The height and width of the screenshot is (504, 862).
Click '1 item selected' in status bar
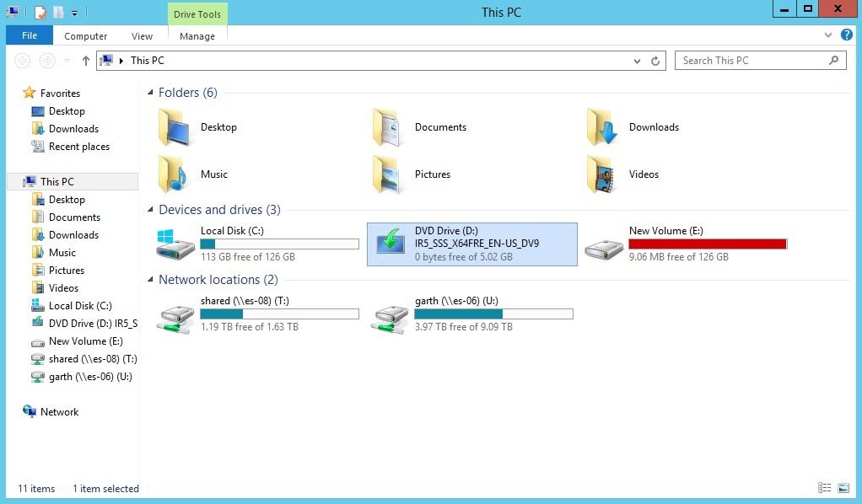tap(105, 489)
